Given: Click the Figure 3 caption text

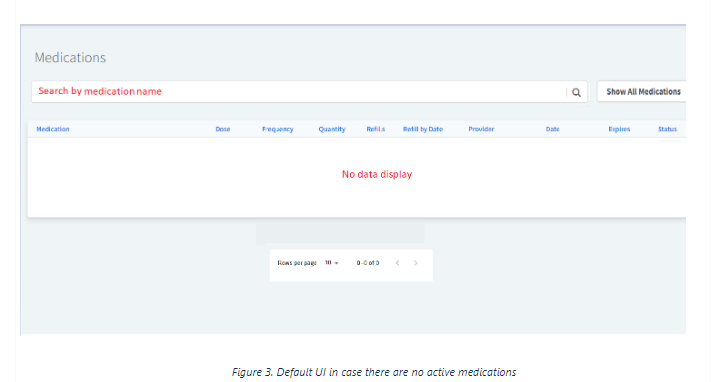Looking at the screenshot, I should (x=374, y=372).
